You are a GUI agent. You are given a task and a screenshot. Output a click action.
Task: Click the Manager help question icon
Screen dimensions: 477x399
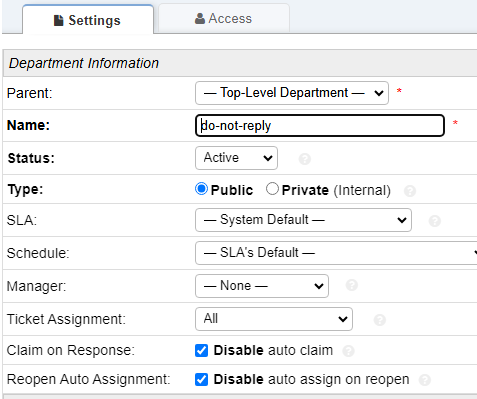tap(352, 285)
